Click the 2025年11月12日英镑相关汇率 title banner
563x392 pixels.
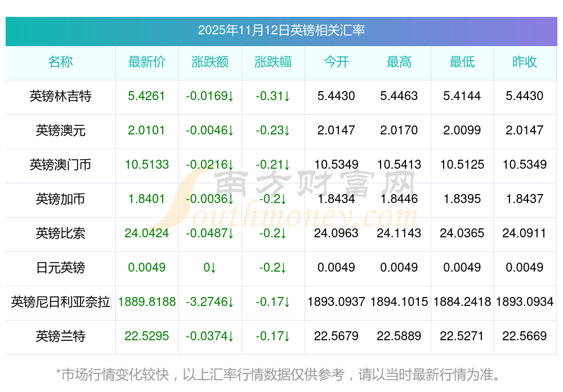point(281,31)
